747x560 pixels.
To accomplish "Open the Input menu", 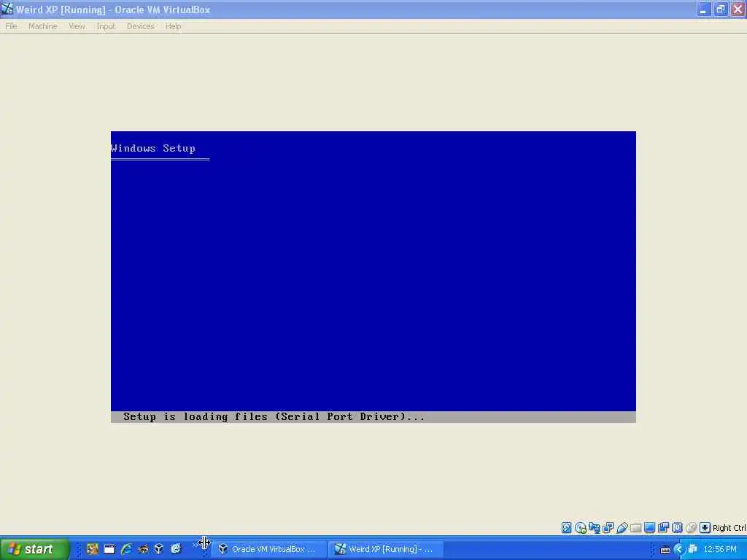I will pyautogui.click(x=106, y=26).
